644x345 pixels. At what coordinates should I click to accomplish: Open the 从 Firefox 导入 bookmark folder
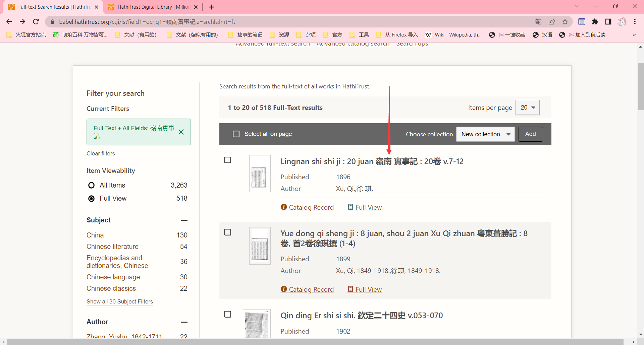coord(397,35)
